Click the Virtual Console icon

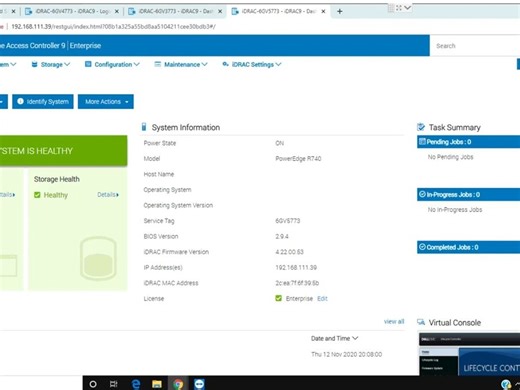pyautogui.click(x=421, y=322)
